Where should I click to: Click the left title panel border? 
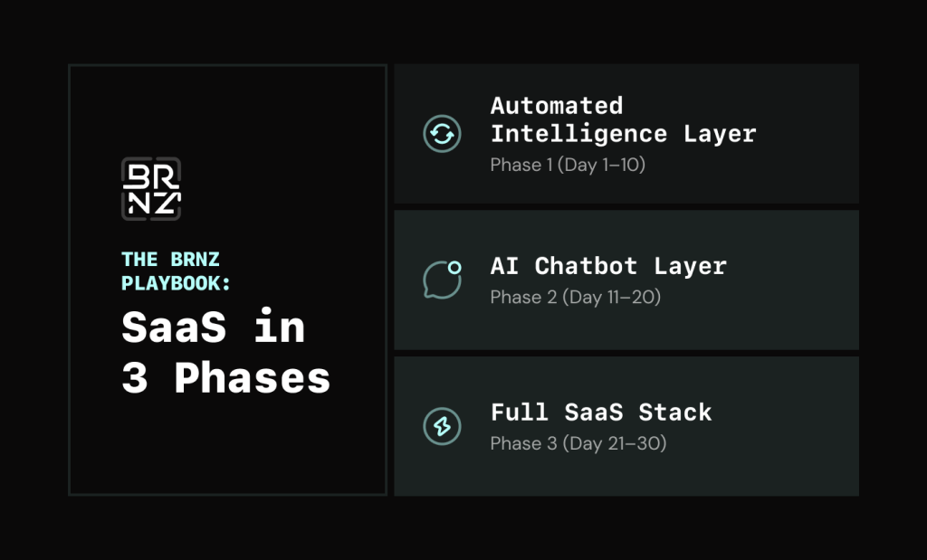tap(69, 280)
